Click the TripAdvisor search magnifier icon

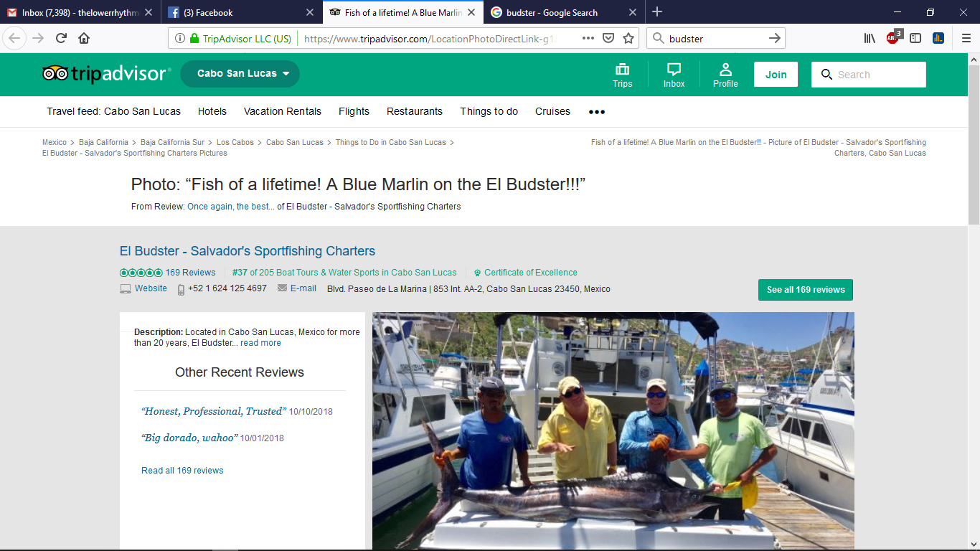(x=826, y=75)
